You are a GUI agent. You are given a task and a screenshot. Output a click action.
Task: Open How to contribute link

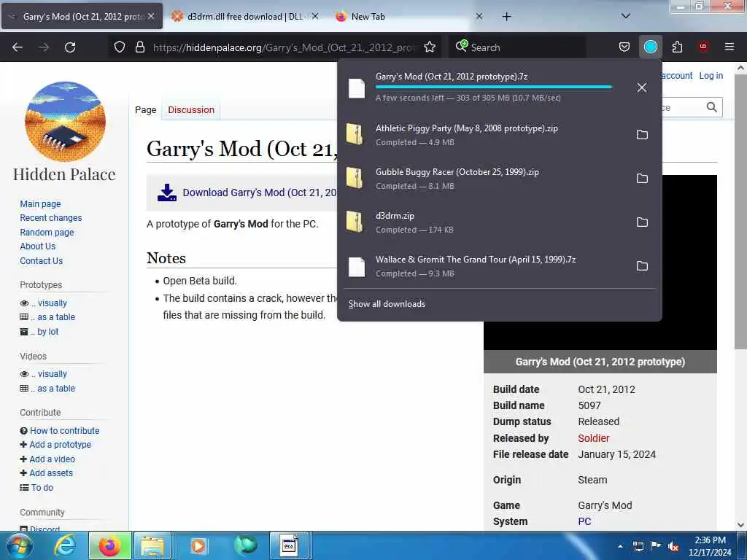65,430
